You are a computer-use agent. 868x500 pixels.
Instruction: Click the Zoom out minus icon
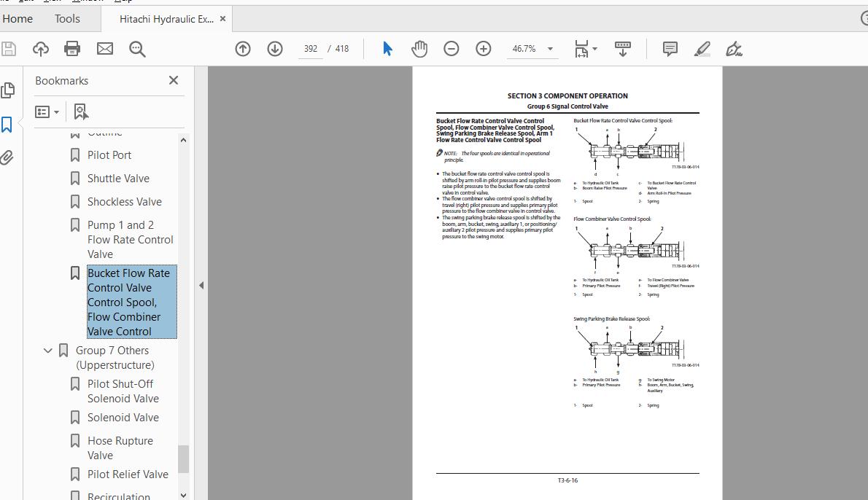[452, 49]
